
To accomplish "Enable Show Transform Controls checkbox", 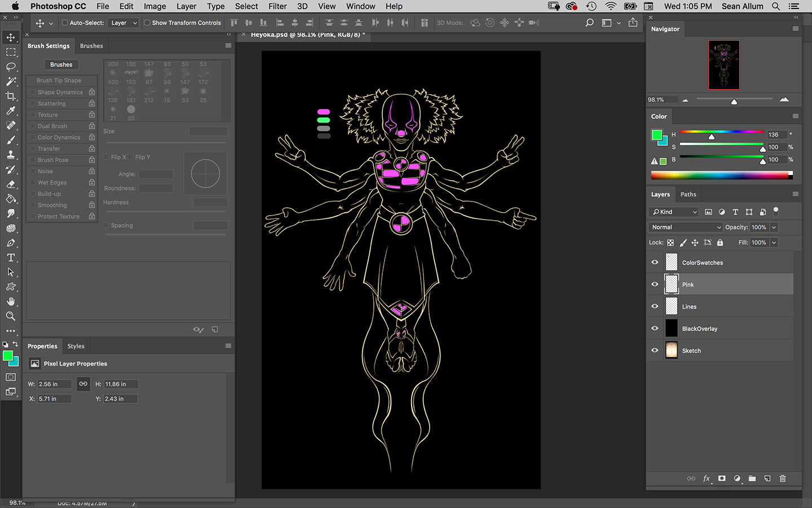I will [x=147, y=23].
